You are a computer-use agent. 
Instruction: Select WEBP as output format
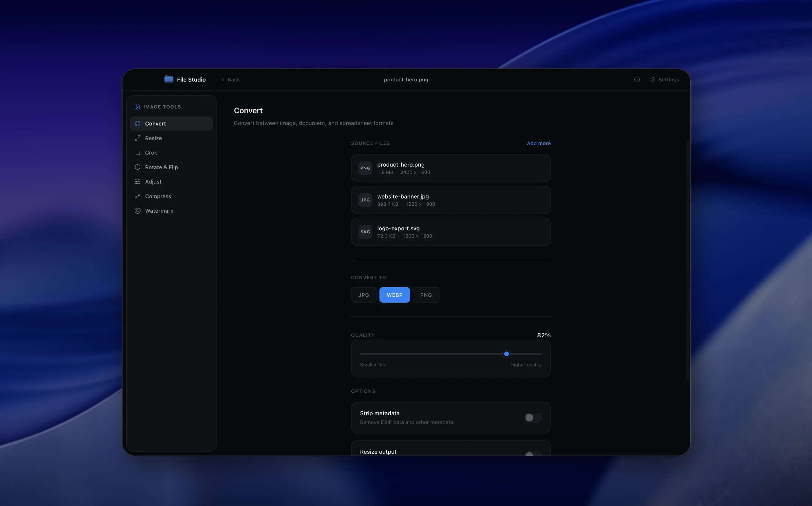click(x=395, y=295)
